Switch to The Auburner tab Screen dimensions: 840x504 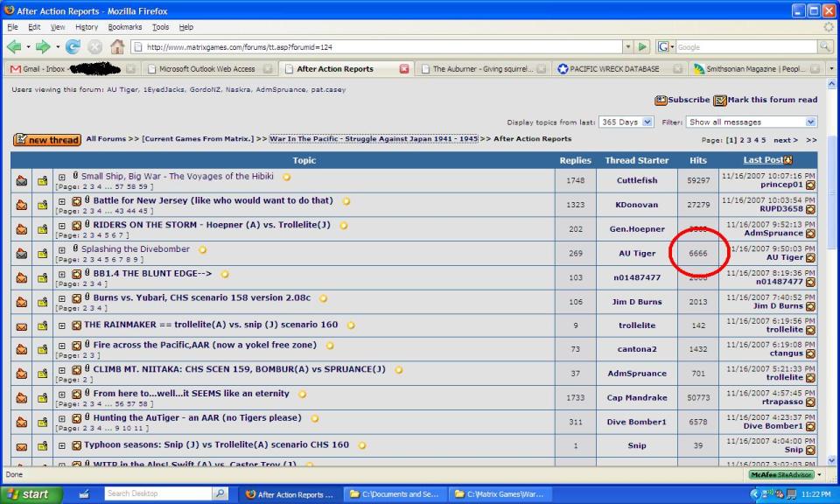pos(483,68)
